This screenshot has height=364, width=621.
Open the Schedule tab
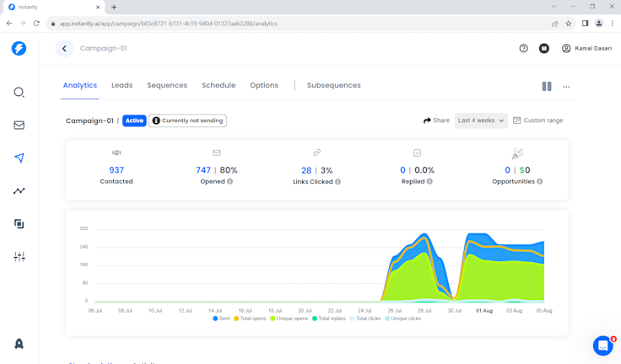tap(219, 85)
